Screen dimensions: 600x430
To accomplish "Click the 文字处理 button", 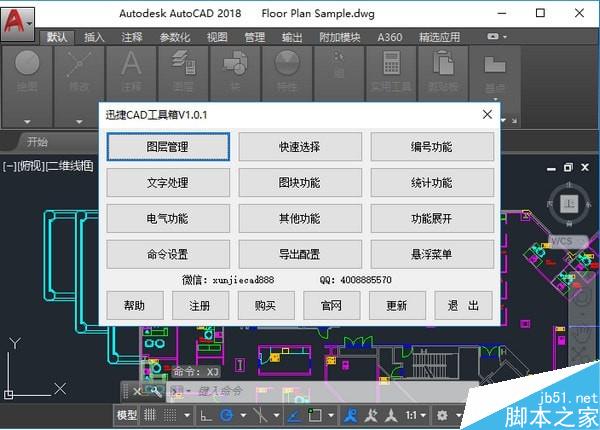I will (168, 182).
